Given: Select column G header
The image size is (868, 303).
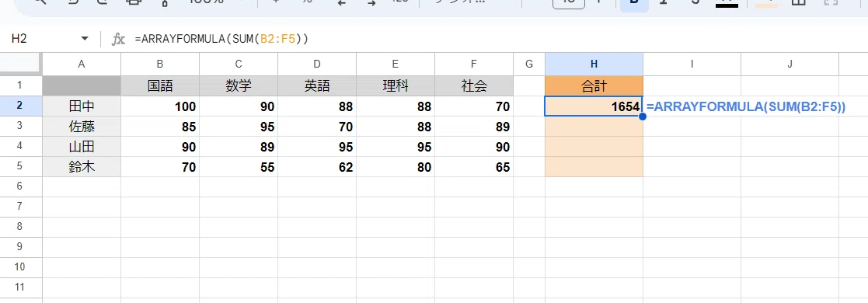Looking at the screenshot, I should [529, 64].
